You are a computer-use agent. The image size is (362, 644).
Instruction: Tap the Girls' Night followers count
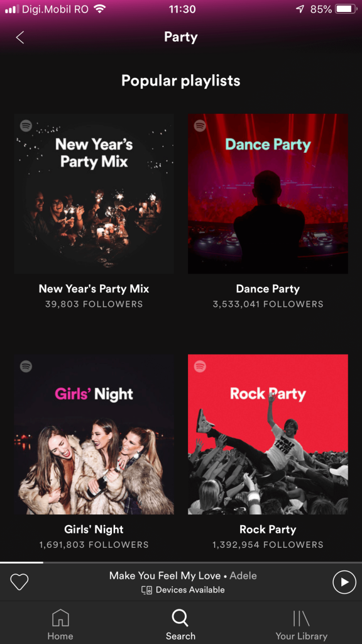(x=94, y=545)
